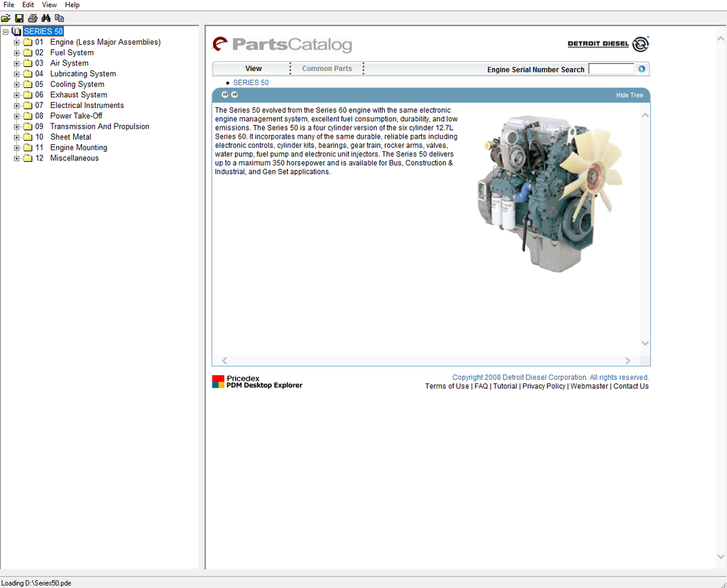
Task: Open the Terms of Use link
Action: (447, 386)
